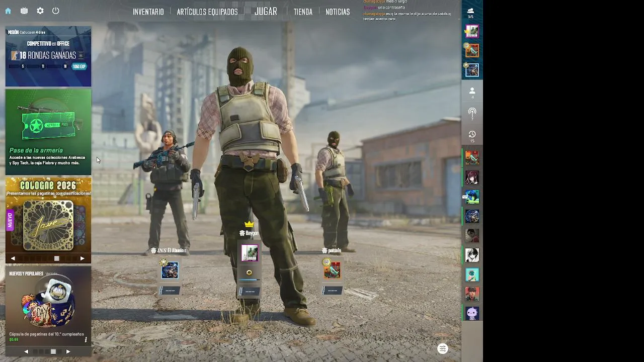Click patoalv's lobby card avatar
Image resolution: width=644 pixels, height=362 pixels.
(x=332, y=270)
